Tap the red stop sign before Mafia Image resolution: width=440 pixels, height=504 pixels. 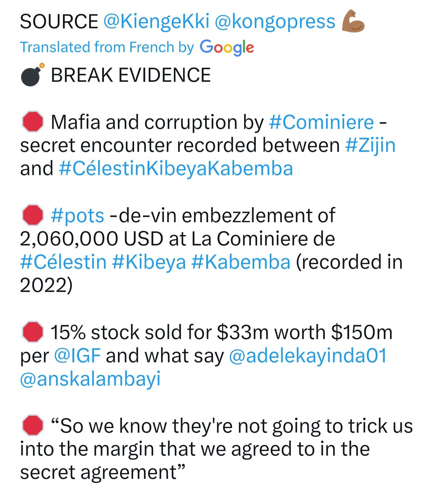pyautogui.click(x=32, y=122)
